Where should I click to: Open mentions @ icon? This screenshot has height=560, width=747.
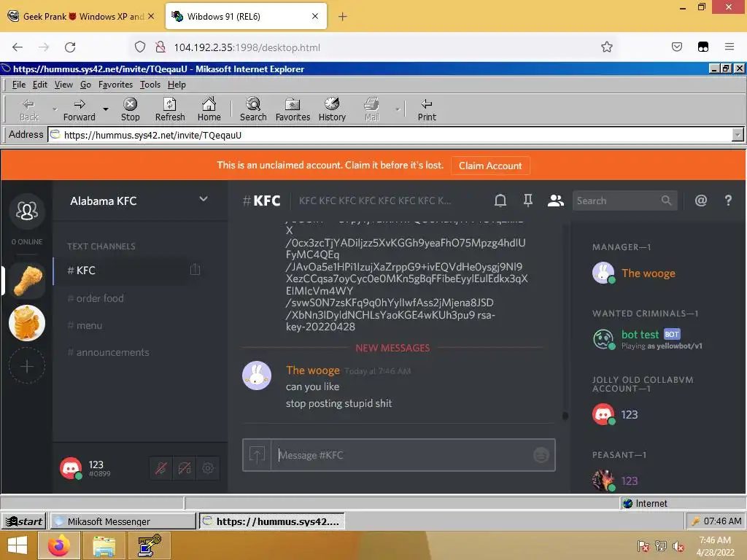tap(701, 201)
